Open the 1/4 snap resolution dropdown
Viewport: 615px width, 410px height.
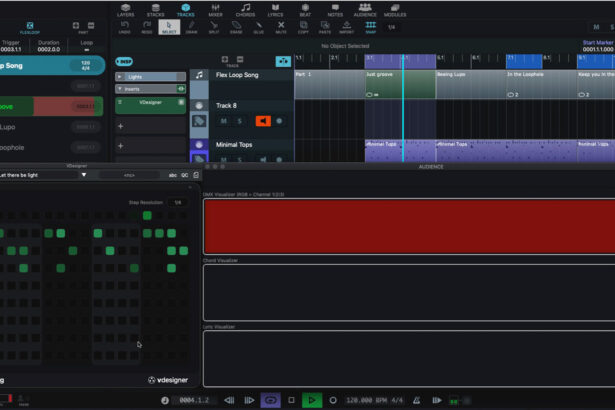pyautogui.click(x=391, y=27)
